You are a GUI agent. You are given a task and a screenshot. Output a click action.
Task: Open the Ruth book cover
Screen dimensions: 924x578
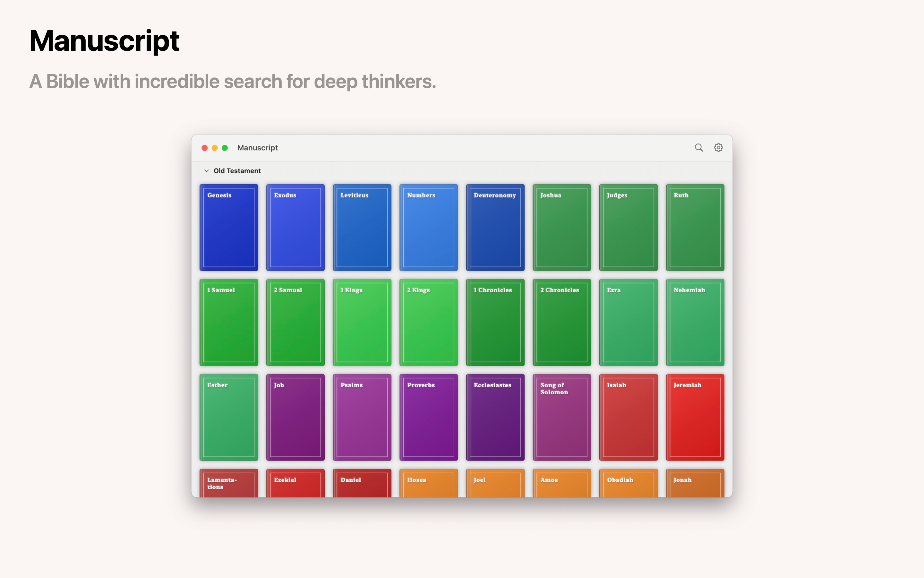coord(695,227)
